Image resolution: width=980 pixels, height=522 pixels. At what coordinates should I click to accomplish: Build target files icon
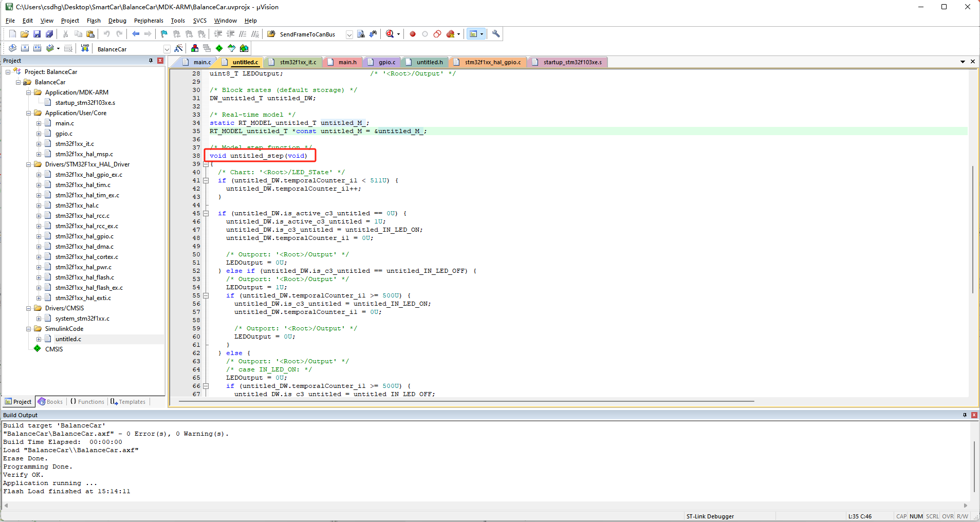[25, 48]
